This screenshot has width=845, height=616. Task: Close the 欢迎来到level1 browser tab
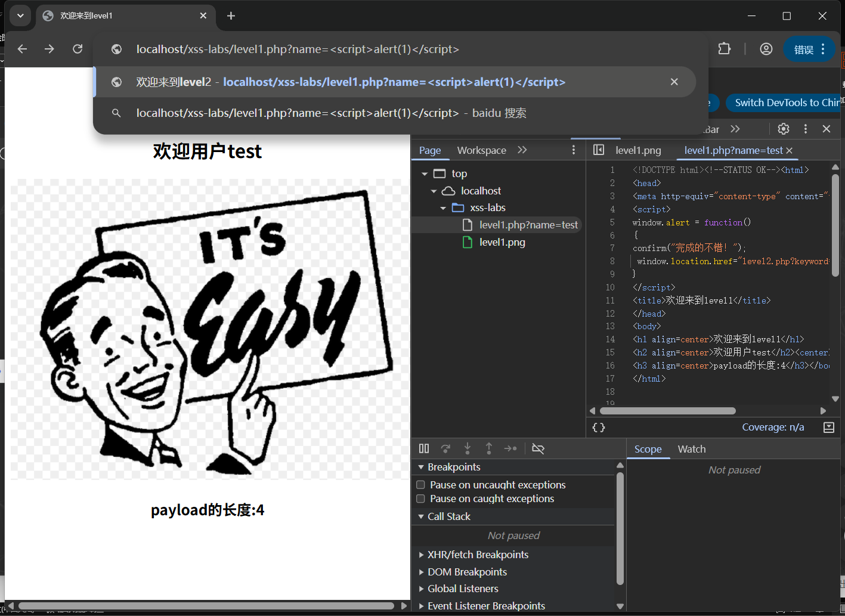tap(203, 16)
